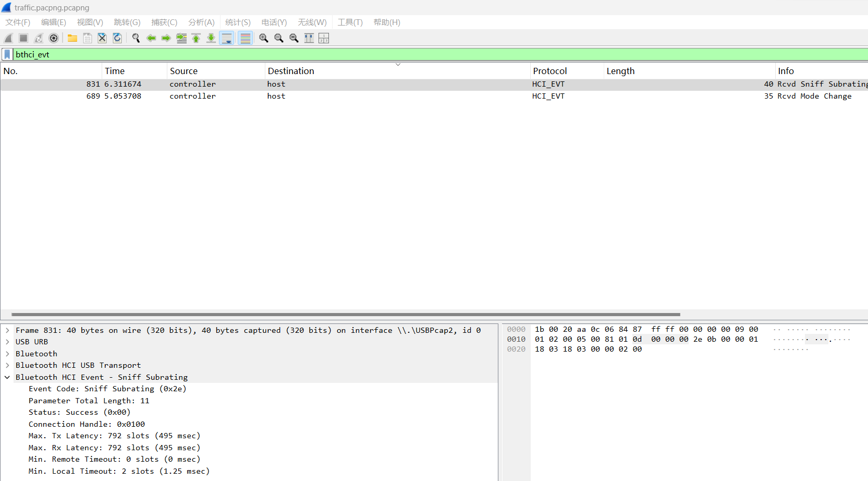Open the 分析(A) menu
868x481 pixels.
(201, 22)
